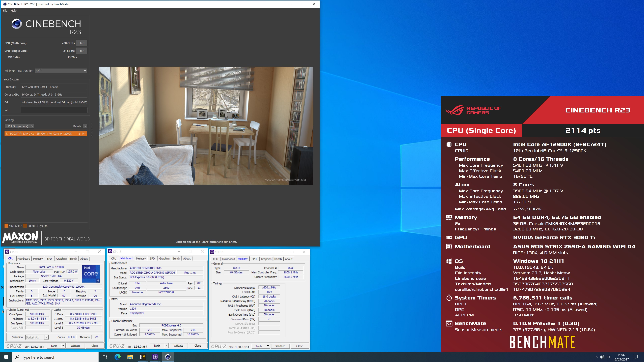Click the rendered room image preview
Viewport: 644px width, 362px height.
tap(206, 126)
